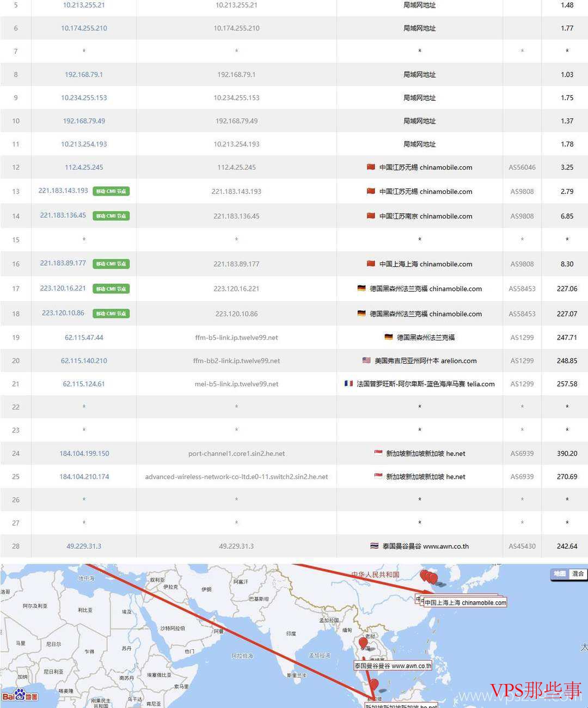Click the Baidu map logo

[x=20, y=695]
